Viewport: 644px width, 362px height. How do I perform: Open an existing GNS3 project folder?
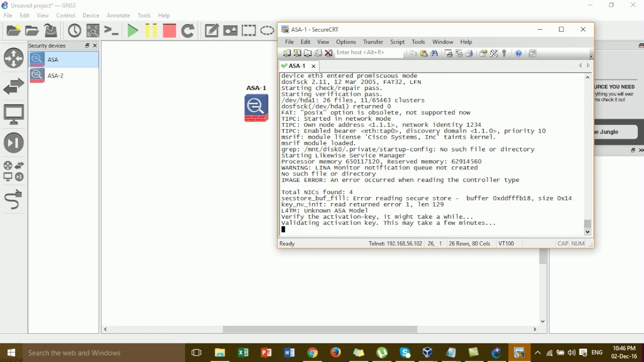pos(32,31)
